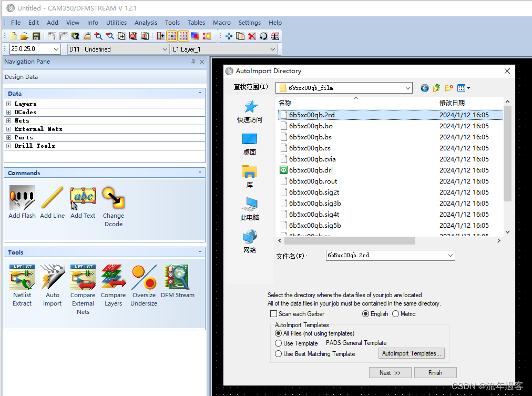Click the file list horizontal scrollbar
Screen dimensions: 532x396
point(350,240)
